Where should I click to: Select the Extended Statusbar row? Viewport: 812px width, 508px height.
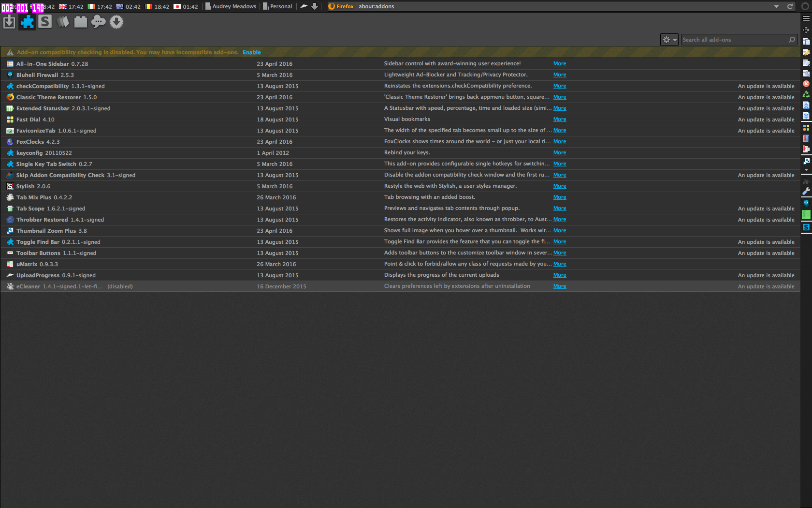click(x=400, y=108)
